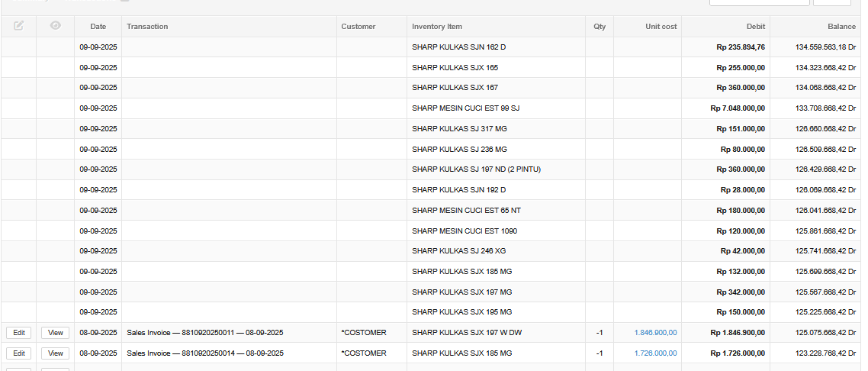Click debit amount Rp 235.894,76

741,47
